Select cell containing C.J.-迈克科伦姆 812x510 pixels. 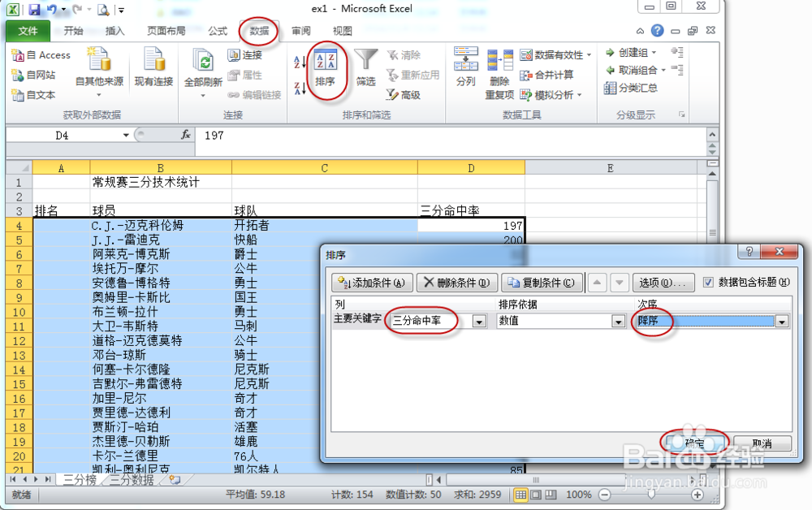click(x=161, y=225)
